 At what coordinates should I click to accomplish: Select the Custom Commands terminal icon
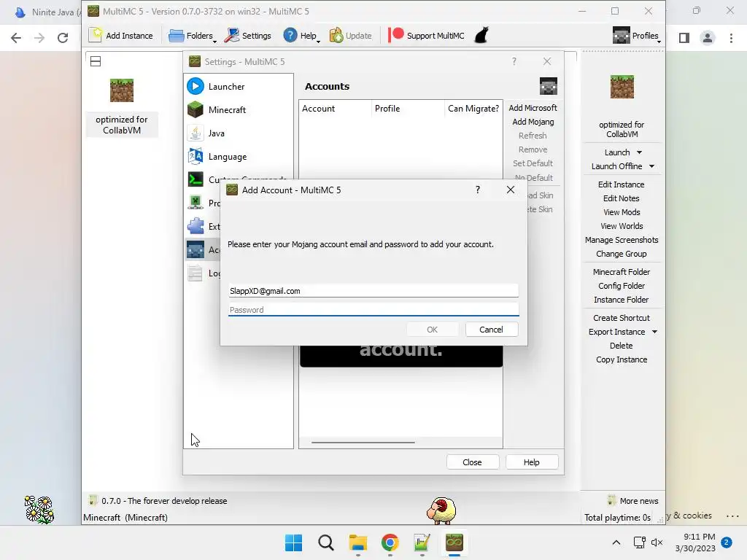coord(196,179)
